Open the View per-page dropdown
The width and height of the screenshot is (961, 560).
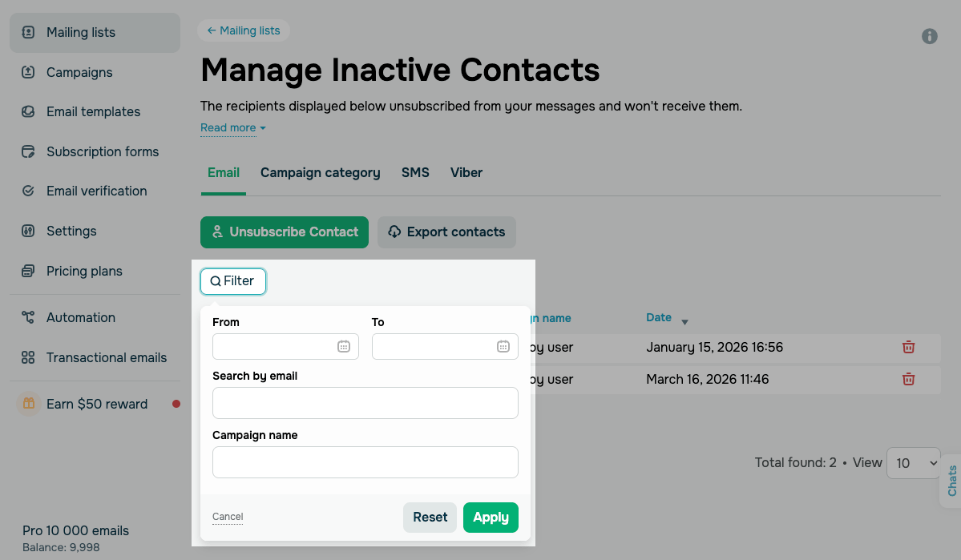[913, 463]
